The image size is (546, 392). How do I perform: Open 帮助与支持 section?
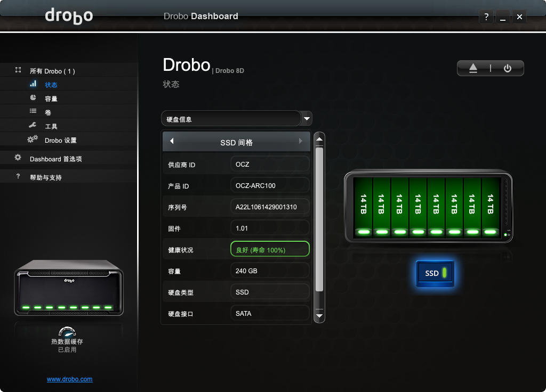tap(46, 178)
